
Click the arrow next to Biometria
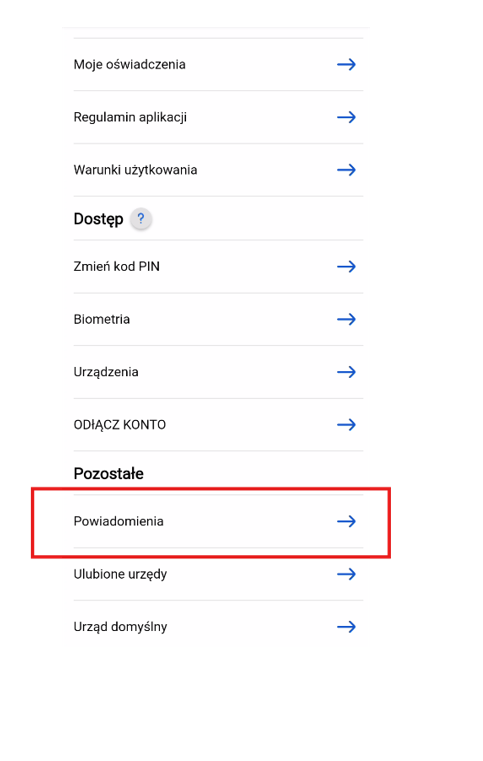tap(346, 319)
